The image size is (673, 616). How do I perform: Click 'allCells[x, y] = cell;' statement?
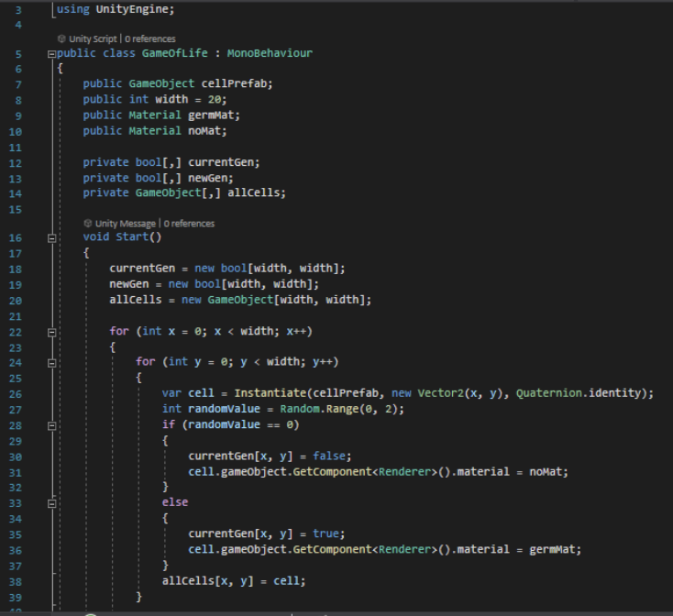[x=234, y=581]
